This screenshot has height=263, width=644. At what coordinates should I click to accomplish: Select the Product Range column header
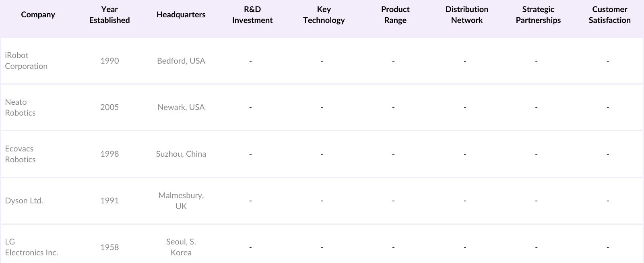(395, 15)
